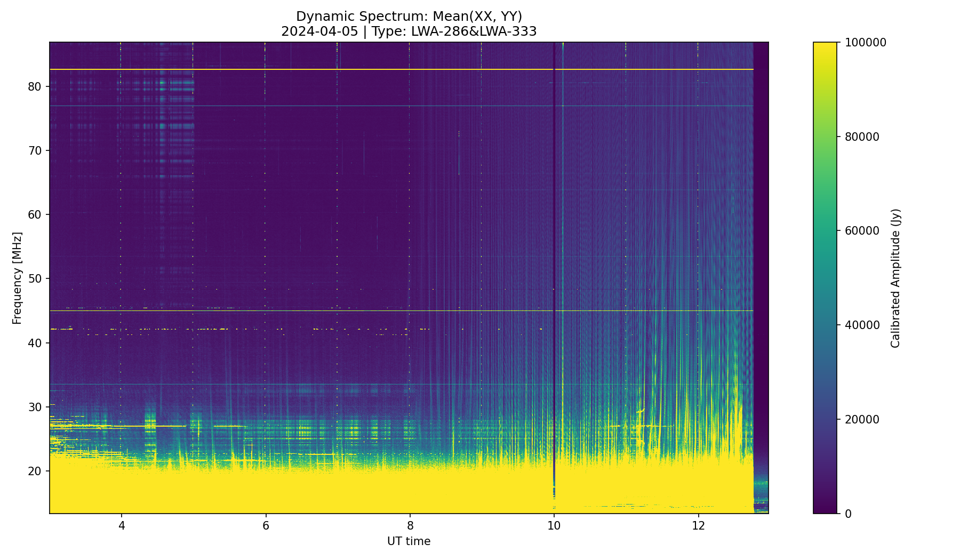Click the dark purple bottom of the colorbar
This screenshot has height=560, width=960.
click(x=825, y=510)
